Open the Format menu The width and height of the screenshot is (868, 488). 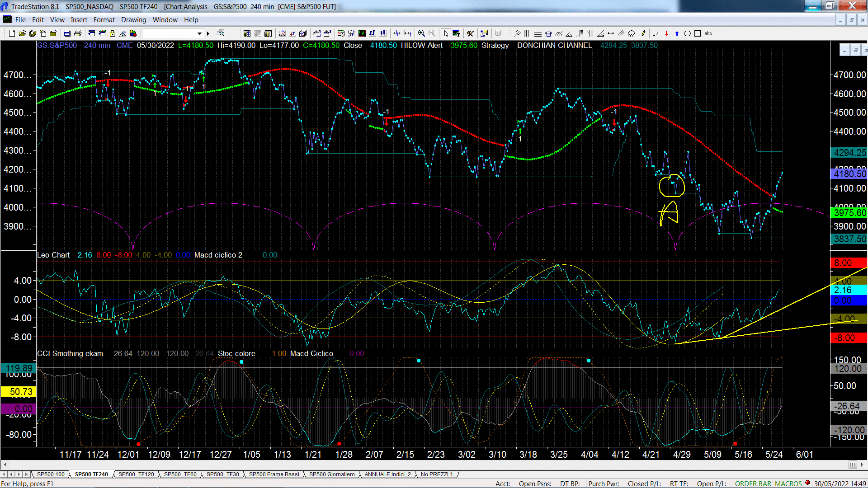(x=104, y=20)
